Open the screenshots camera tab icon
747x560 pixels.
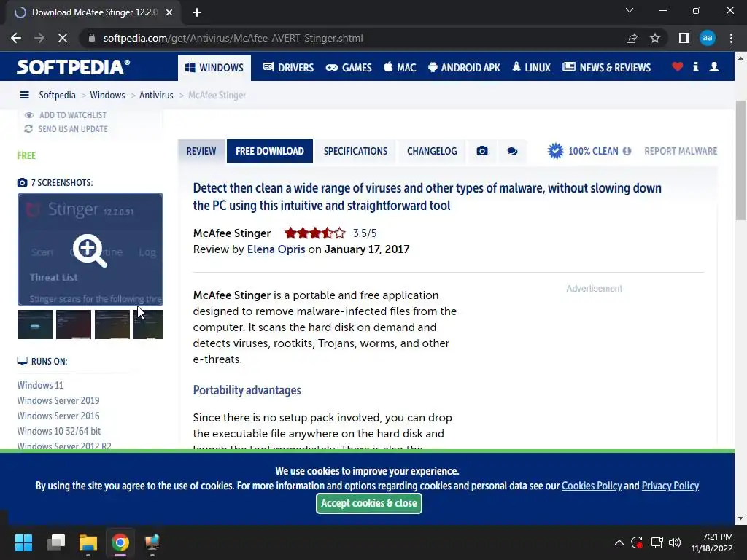(482, 151)
